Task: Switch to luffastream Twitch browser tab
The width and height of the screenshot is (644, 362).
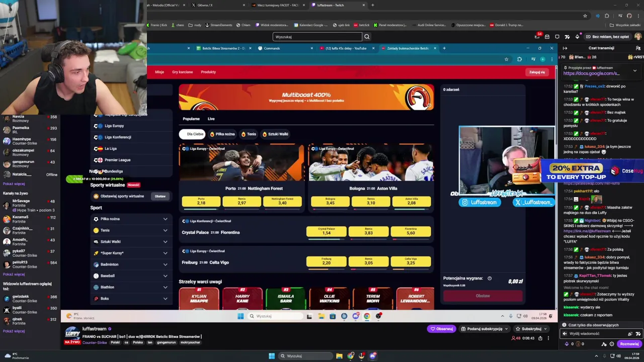Action: click(339, 5)
